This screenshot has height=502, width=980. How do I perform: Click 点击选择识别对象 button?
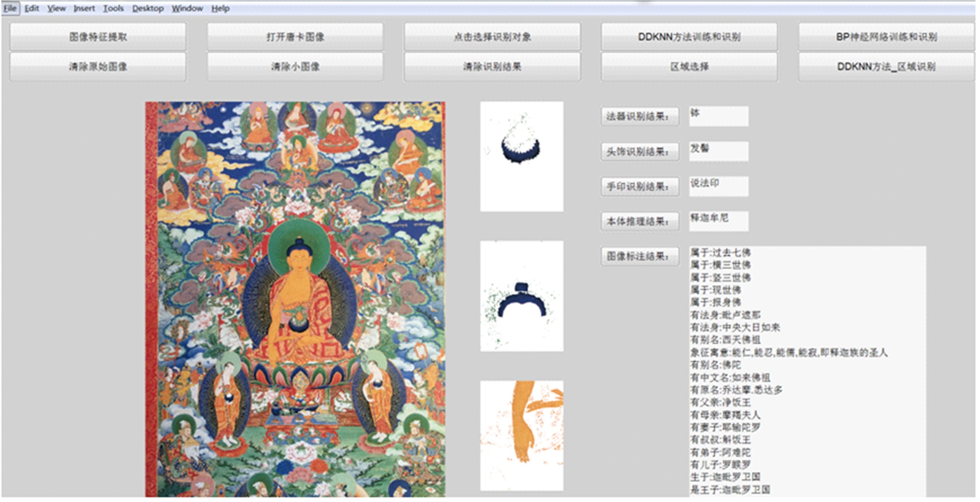(x=492, y=37)
